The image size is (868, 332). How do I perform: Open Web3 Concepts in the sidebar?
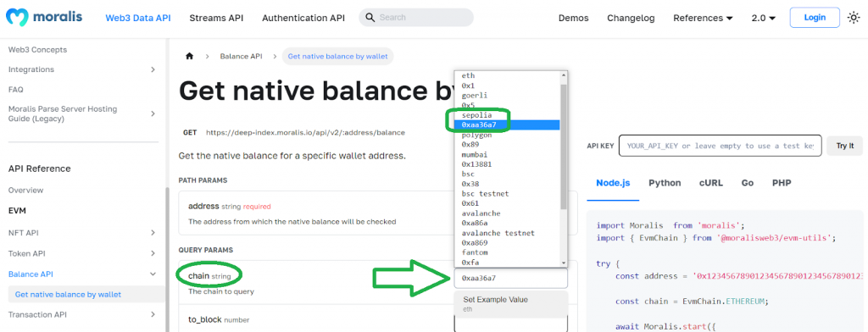37,50
